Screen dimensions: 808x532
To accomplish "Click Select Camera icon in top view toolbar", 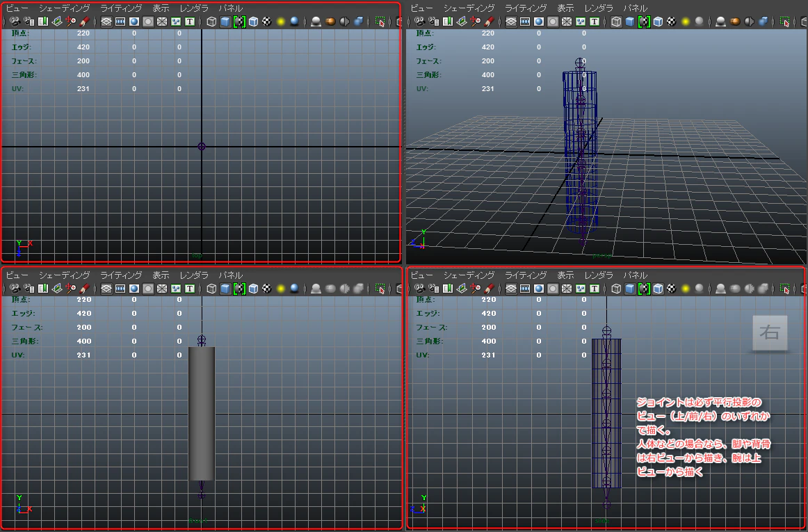I will coord(16,22).
